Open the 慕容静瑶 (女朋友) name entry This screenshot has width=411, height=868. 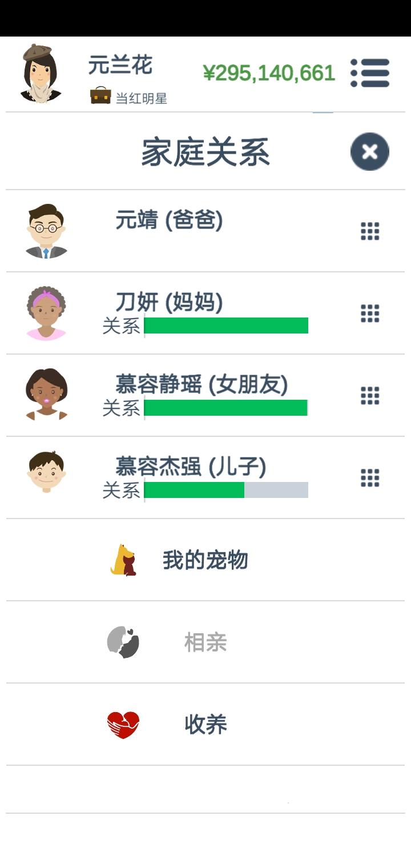(202, 385)
